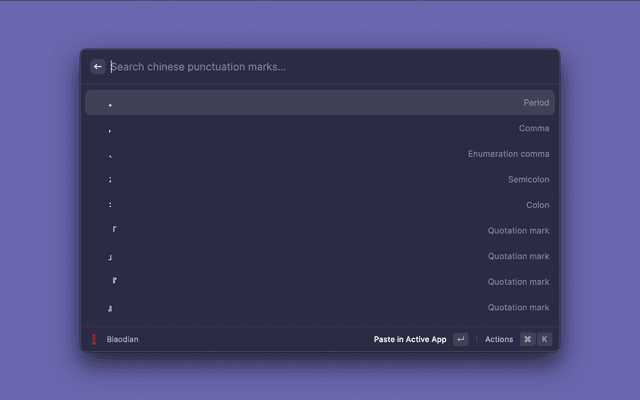Pick the closing double corner bracket 』
This screenshot has height=400, width=640.
tap(320, 308)
